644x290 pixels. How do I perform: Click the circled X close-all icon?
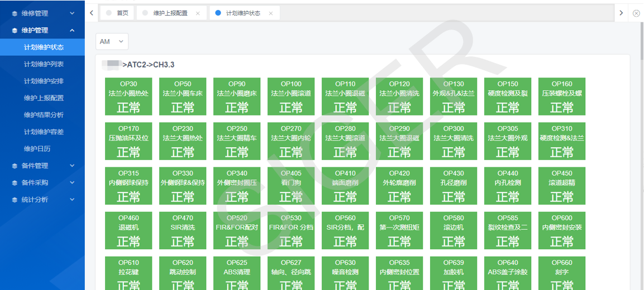coord(636,13)
